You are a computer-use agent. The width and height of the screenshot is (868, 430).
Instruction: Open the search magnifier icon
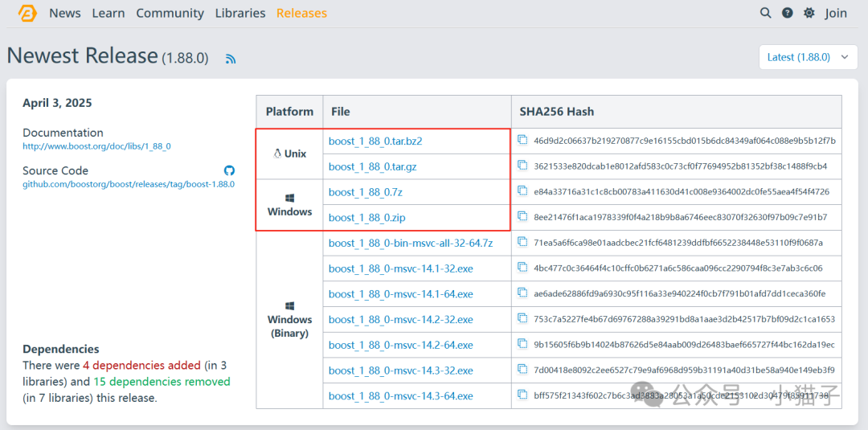(766, 13)
